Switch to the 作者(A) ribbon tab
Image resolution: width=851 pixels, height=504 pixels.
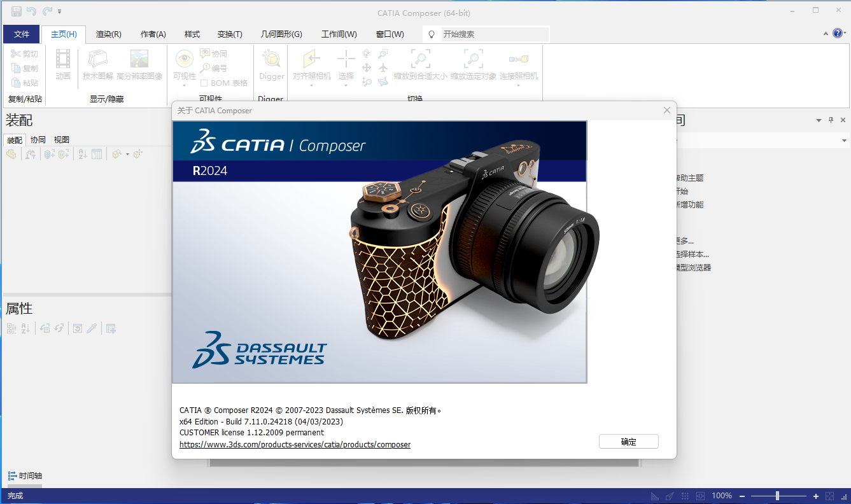pos(153,34)
